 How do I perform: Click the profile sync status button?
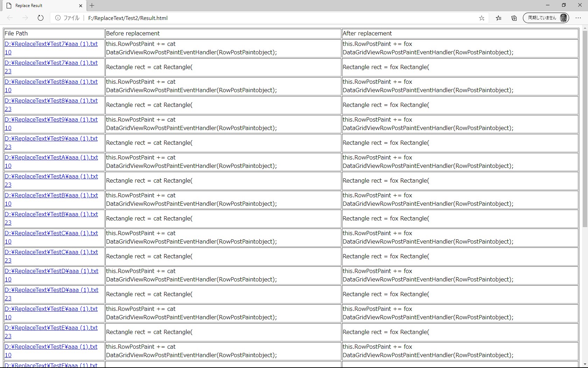pyautogui.click(x=546, y=18)
